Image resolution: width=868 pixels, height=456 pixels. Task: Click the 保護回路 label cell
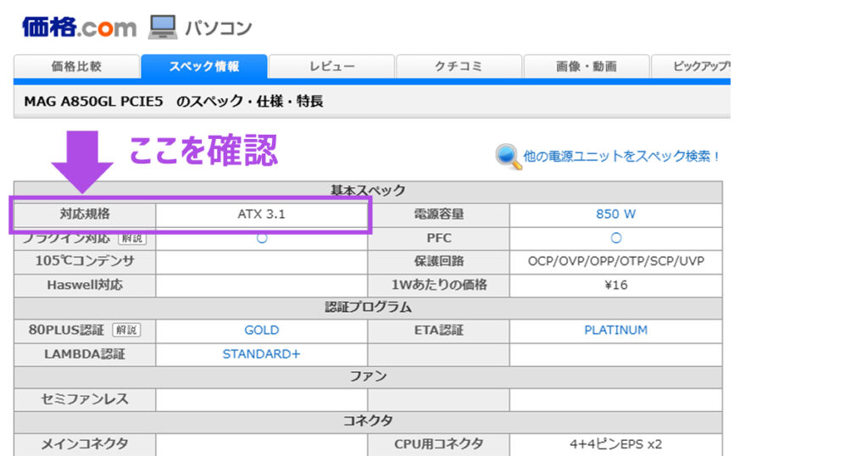pyautogui.click(x=438, y=261)
